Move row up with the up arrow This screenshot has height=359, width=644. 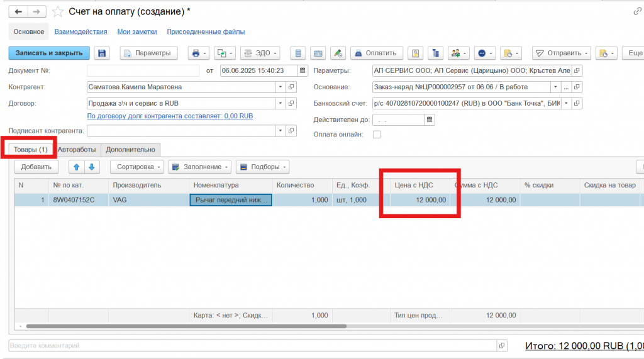coord(77,167)
